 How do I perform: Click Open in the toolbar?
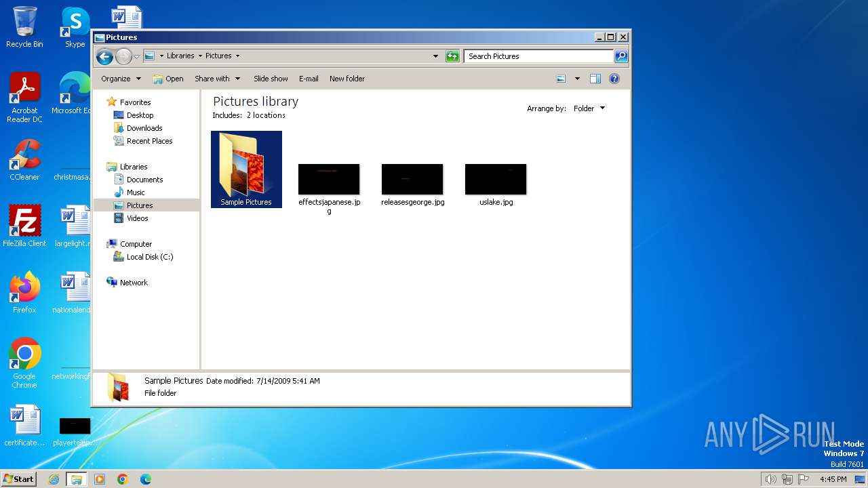coord(168,79)
